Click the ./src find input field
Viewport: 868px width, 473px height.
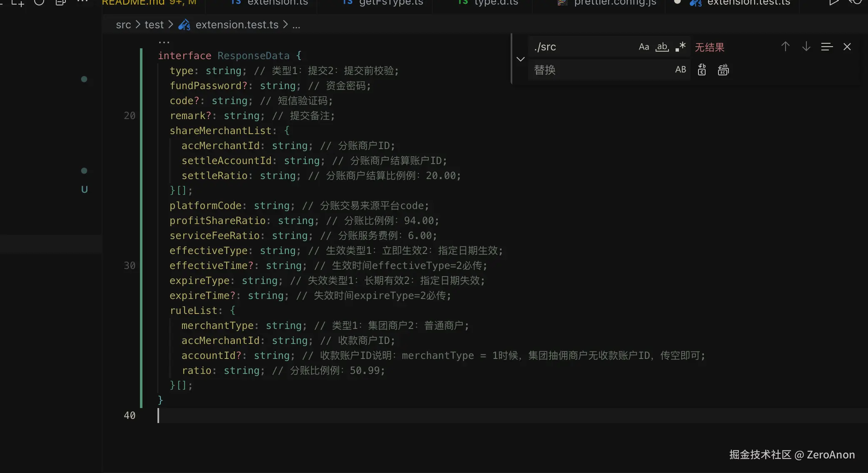(583, 47)
